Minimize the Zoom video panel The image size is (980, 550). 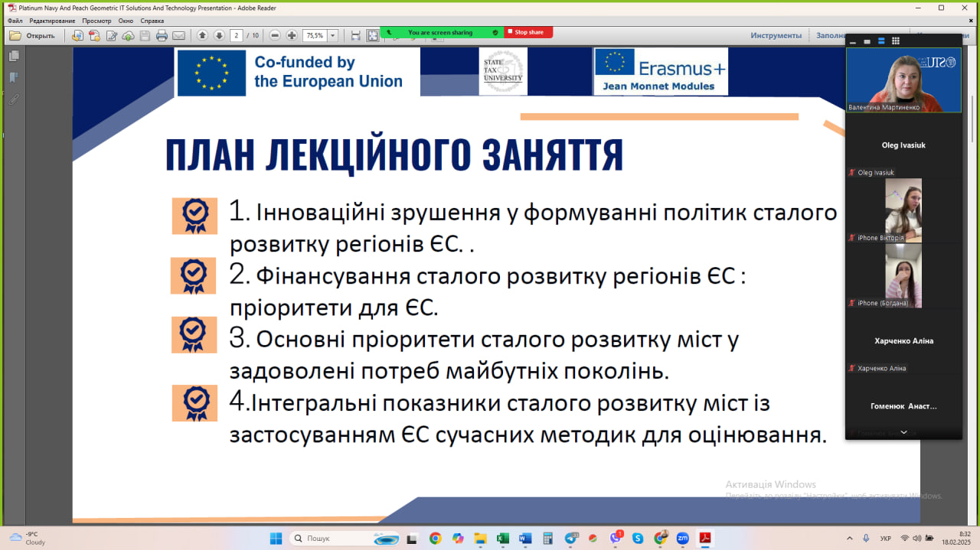pos(853,41)
